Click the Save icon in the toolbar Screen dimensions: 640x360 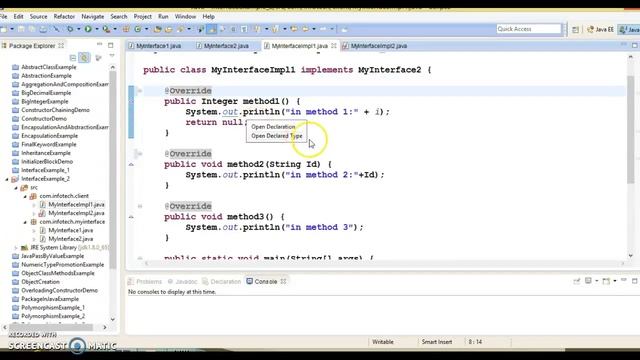(21, 29)
